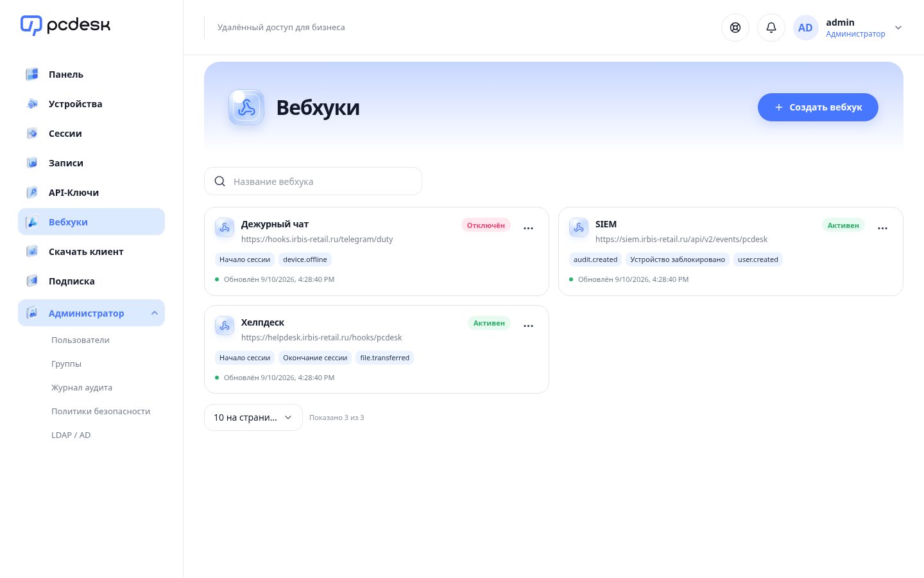Open notifications bell icon
The width and height of the screenshot is (924, 578).
tap(771, 28)
